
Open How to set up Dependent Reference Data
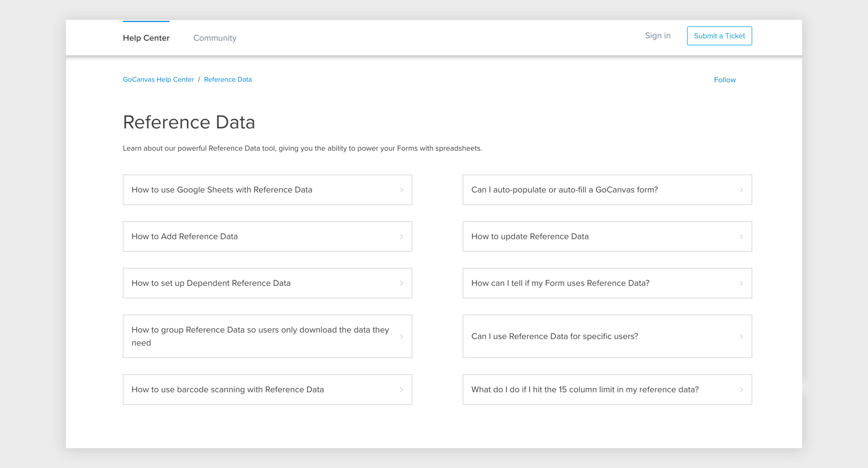pos(267,283)
